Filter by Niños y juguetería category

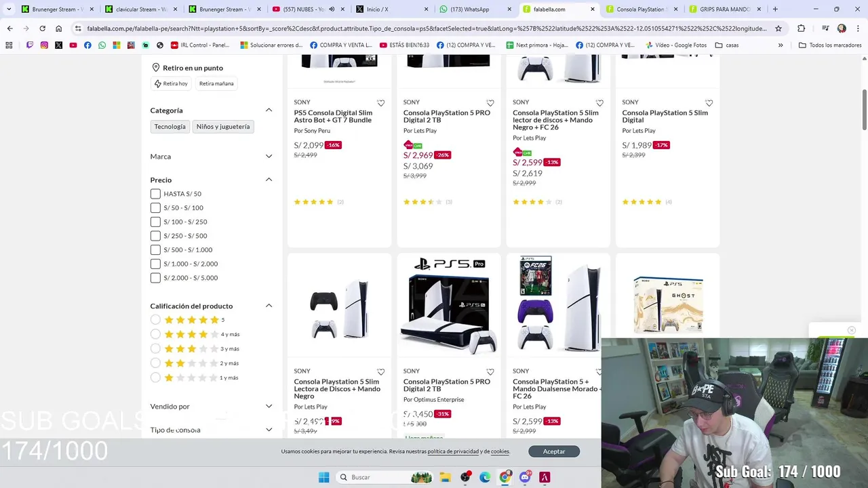click(223, 127)
